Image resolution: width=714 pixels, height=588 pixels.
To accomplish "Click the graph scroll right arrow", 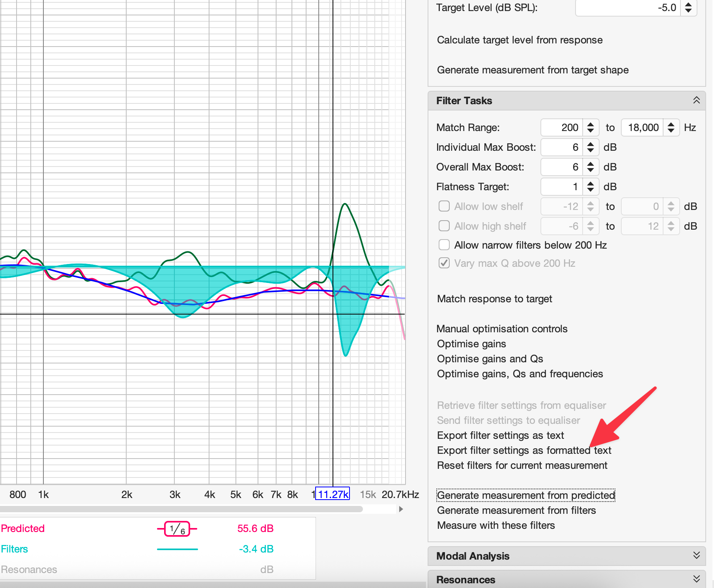I will coord(401,509).
